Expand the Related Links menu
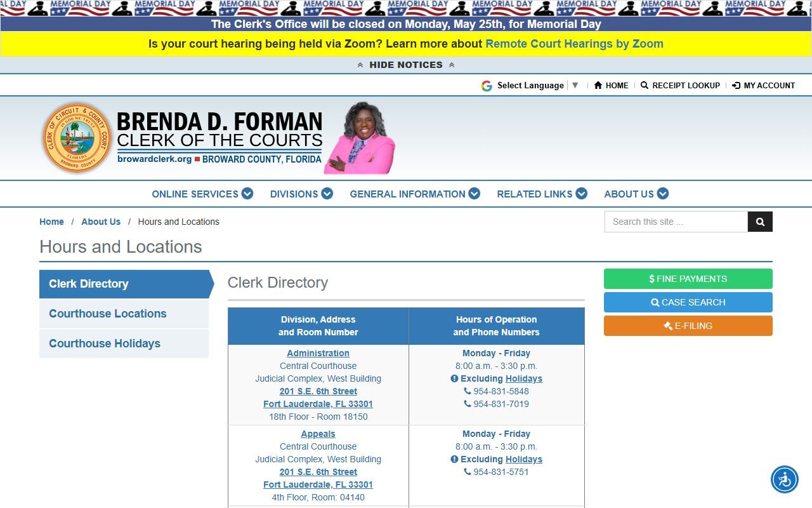Screen dimensions: 812x508 (542, 194)
